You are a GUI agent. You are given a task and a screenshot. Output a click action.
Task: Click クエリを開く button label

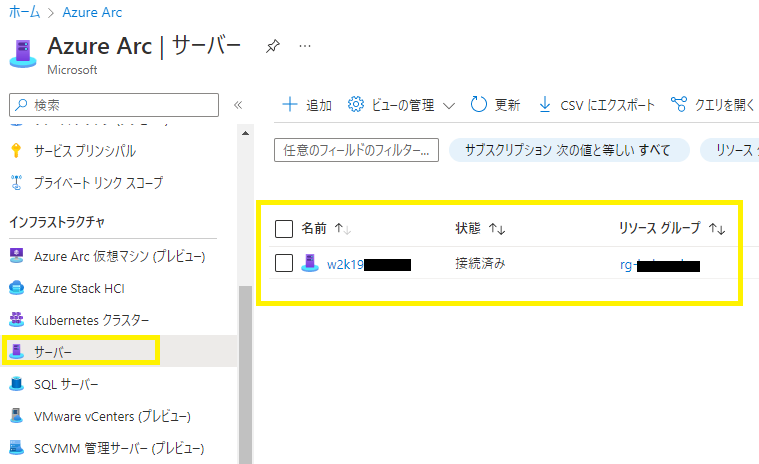point(724,105)
